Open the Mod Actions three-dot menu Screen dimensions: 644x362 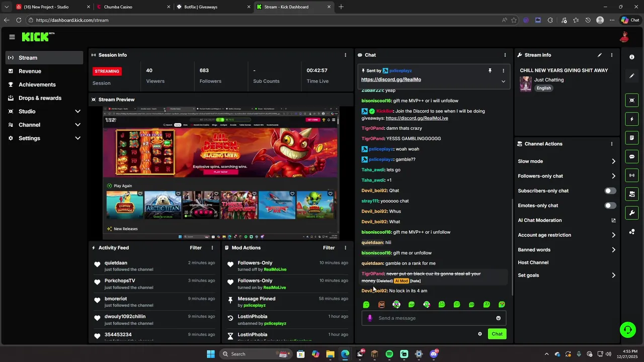coord(345,248)
